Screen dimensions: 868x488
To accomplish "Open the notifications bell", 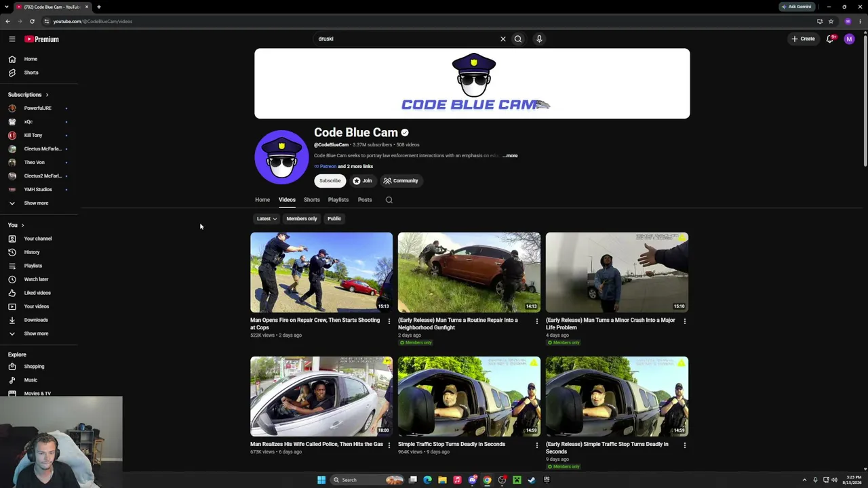I will coord(830,39).
